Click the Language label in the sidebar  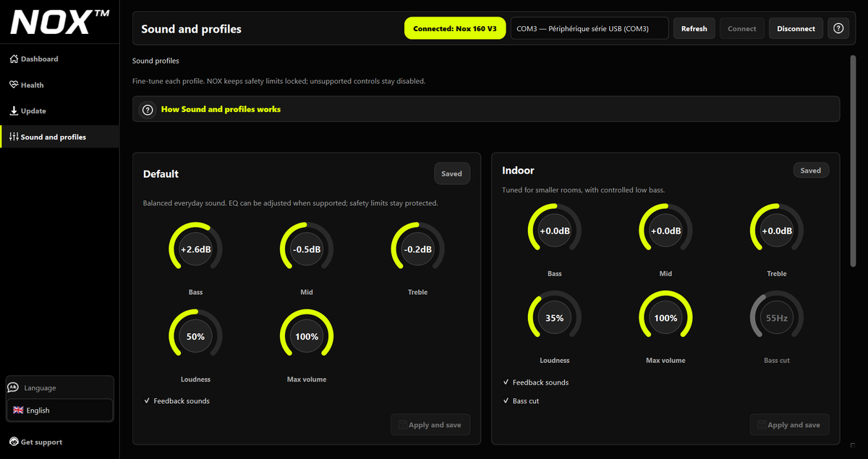pos(40,388)
